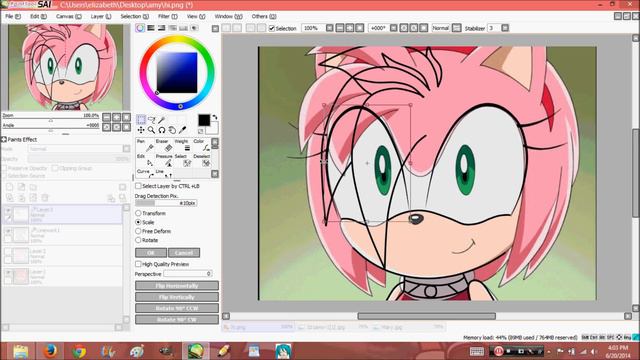This screenshot has height=360, width=640.
Task: Adjust the Drag Detection Pix slider
Action: [x=166, y=203]
